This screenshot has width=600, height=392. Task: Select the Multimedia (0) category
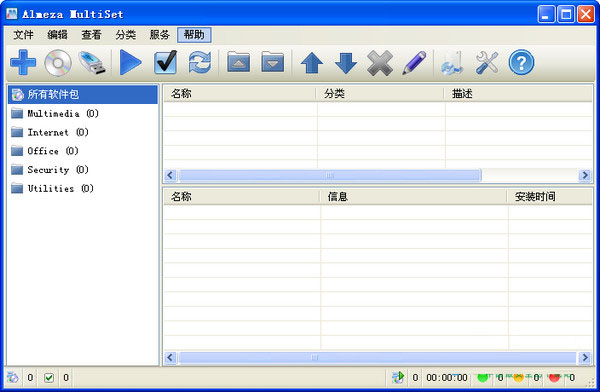click(x=55, y=113)
